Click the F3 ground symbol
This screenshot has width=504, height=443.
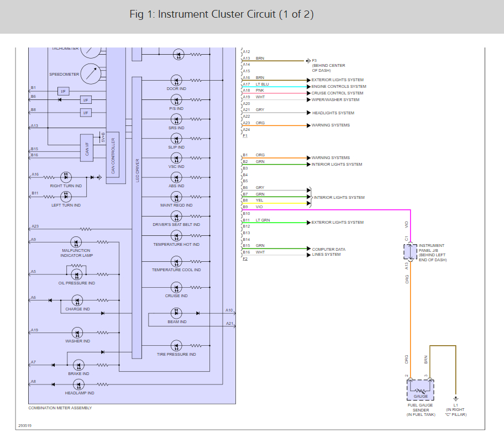[308, 60]
